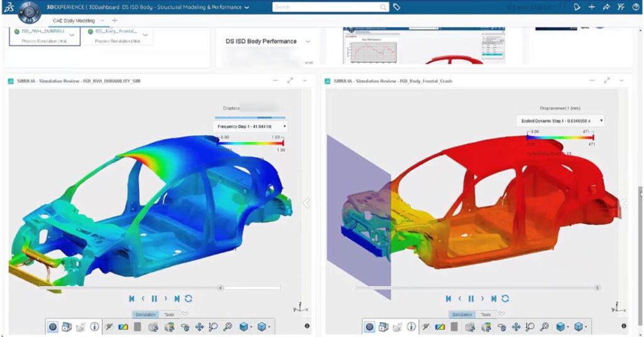Click the fit-all zoom icon in Frontal Crash toolbar
This screenshot has height=337, width=644.
(x=545, y=327)
